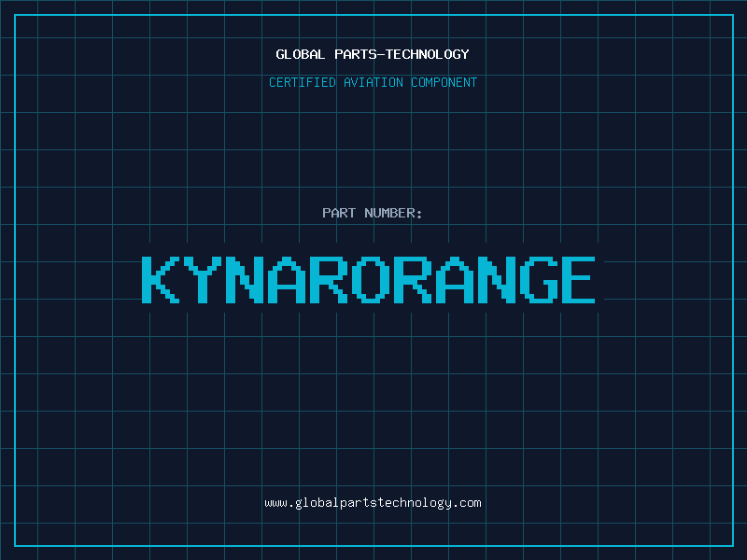Click the word GLOBAL in the header

click(301, 54)
